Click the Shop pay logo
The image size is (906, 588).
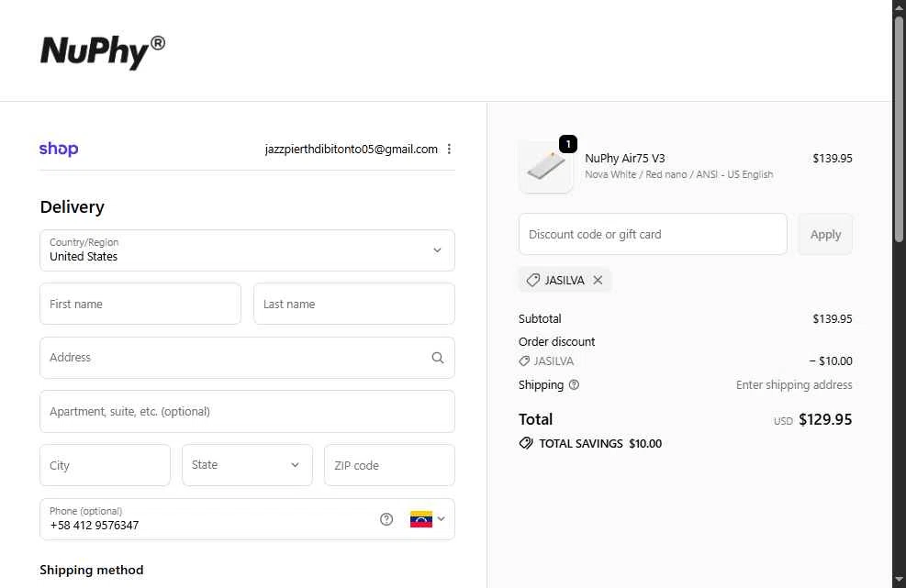59,149
